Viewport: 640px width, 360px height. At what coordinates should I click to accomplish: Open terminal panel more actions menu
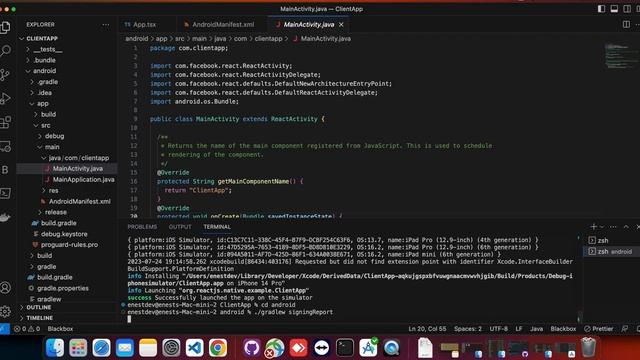(x=613, y=227)
